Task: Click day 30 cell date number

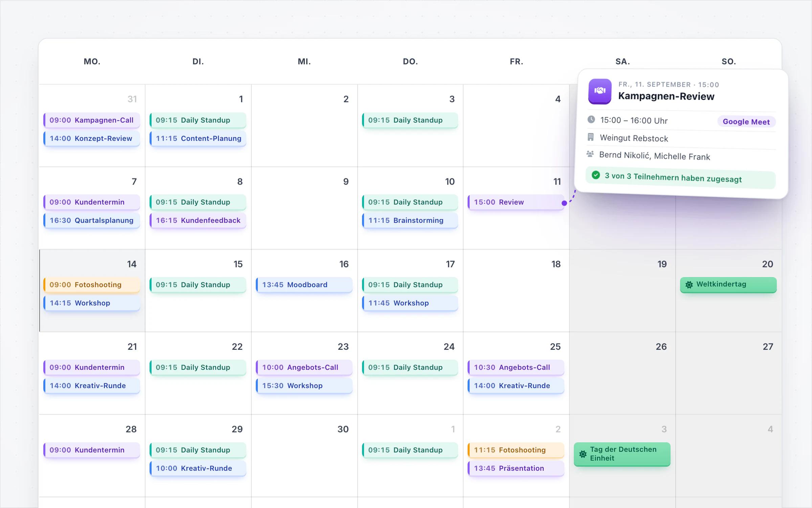Action: [343, 429]
